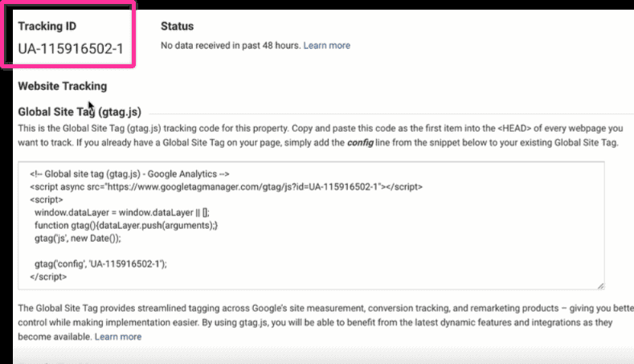The image size is (634, 364).
Task: Open the Learn more link after 'become available'
Action: [118, 337]
